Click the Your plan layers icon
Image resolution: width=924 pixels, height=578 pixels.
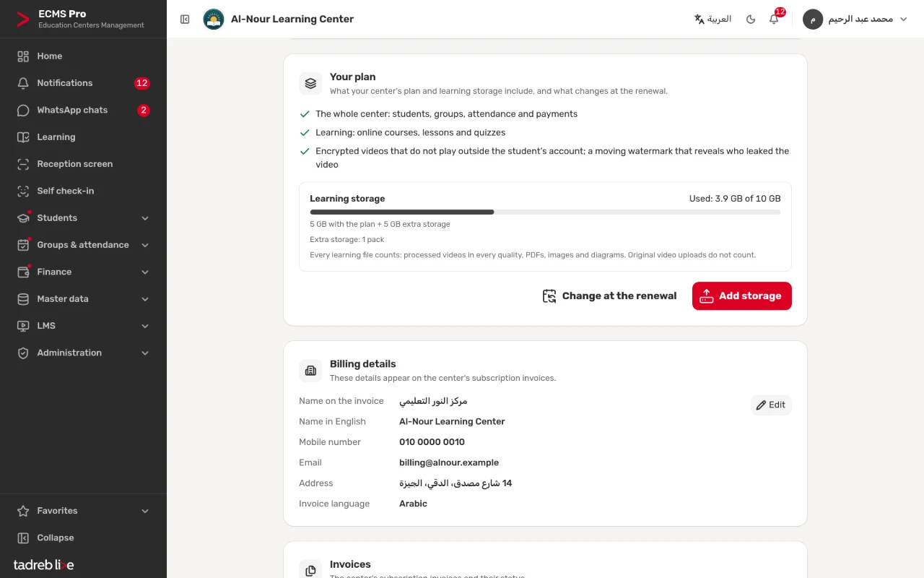click(x=310, y=83)
